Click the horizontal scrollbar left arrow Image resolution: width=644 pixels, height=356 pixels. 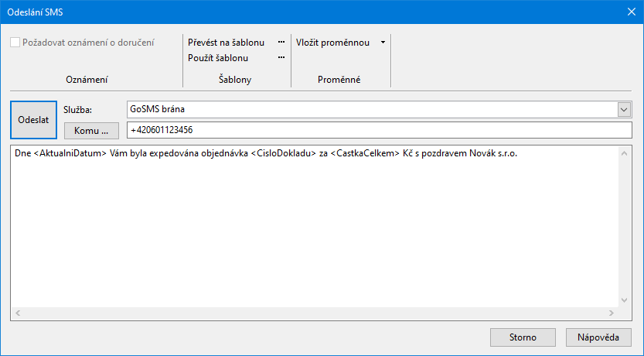pyautogui.click(x=18, y=313)
